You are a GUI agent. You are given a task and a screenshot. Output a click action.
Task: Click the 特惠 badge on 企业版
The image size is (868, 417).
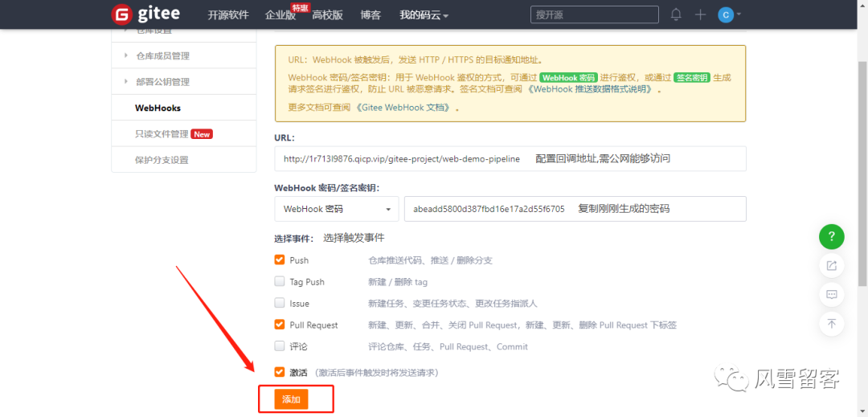click(301, 6)
